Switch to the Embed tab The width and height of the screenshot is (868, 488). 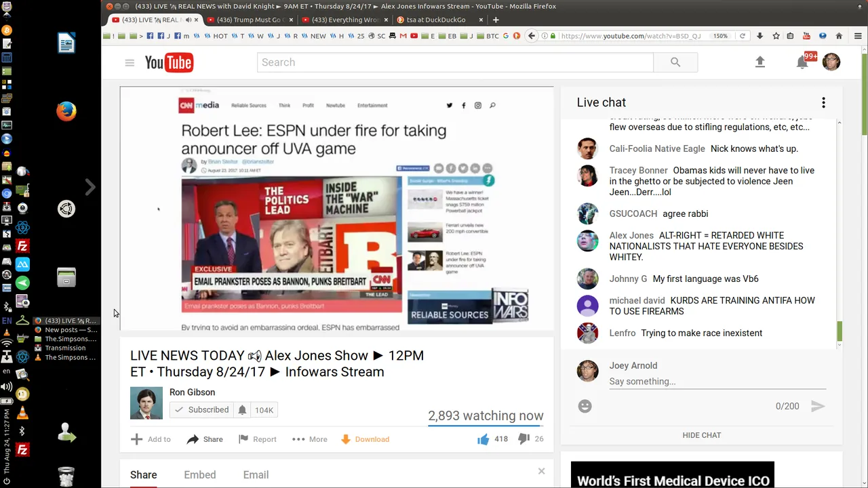[200, 475]
